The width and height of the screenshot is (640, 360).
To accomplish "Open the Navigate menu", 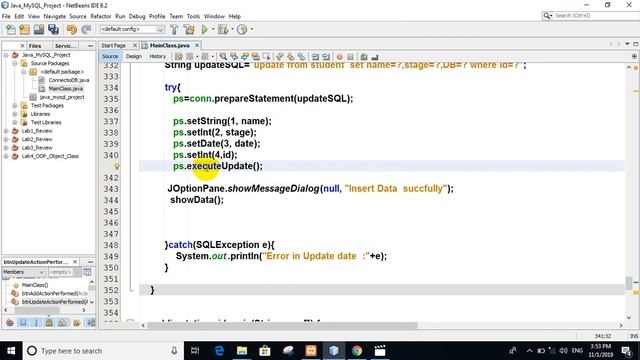I will click(x=54, y=16).
